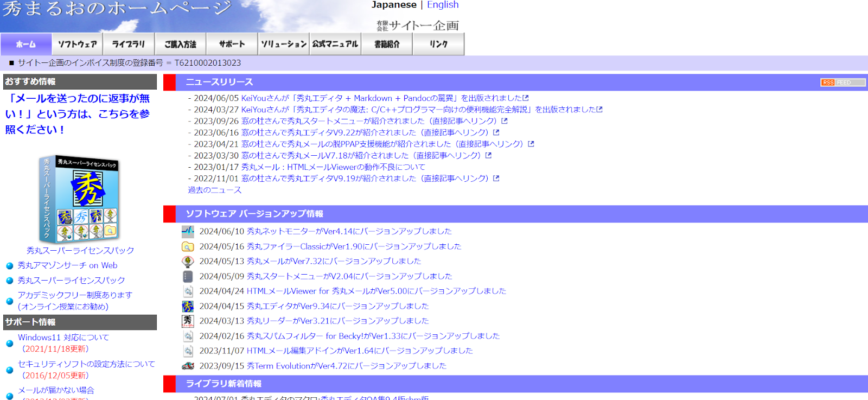
Task: Click external link icon after 2024/03/27 news
Action: point(599,110)
